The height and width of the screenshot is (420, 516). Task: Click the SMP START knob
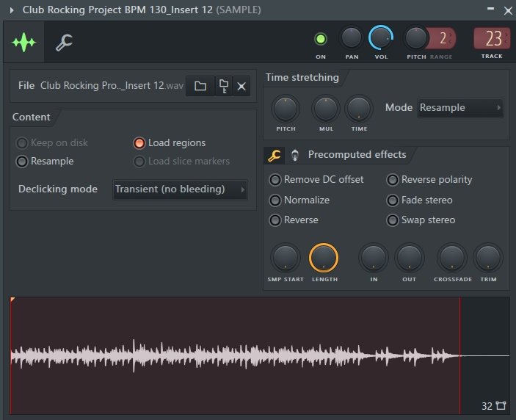(286, 258)
